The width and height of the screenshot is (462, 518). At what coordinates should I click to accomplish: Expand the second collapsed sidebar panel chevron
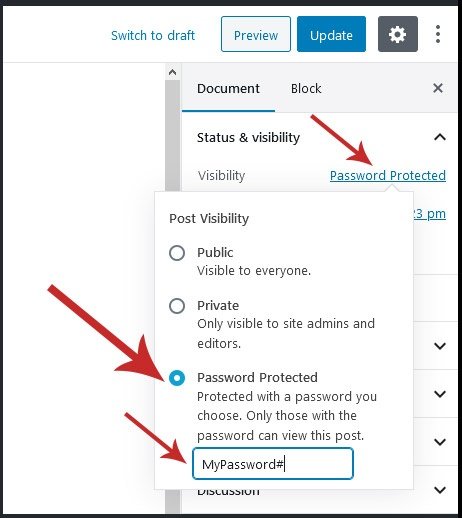[x=440, y=394]
